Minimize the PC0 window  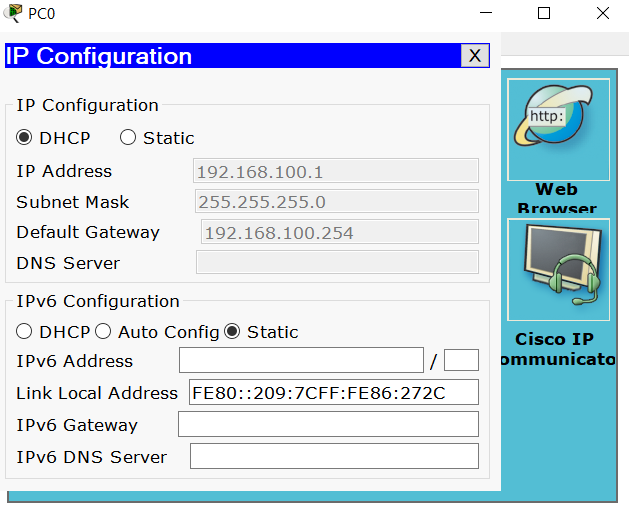coord(486,13)
